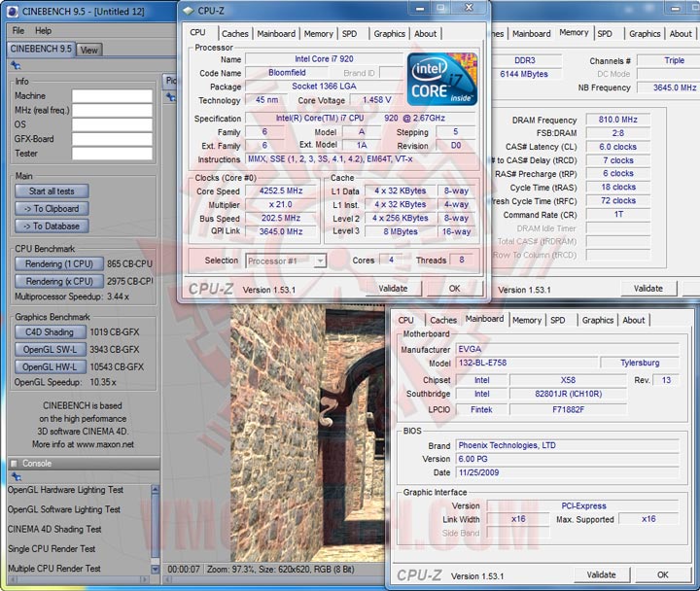Click the 2975 CB-CPU score
This screenshot has height=591, width=700.
coord(130,281)
